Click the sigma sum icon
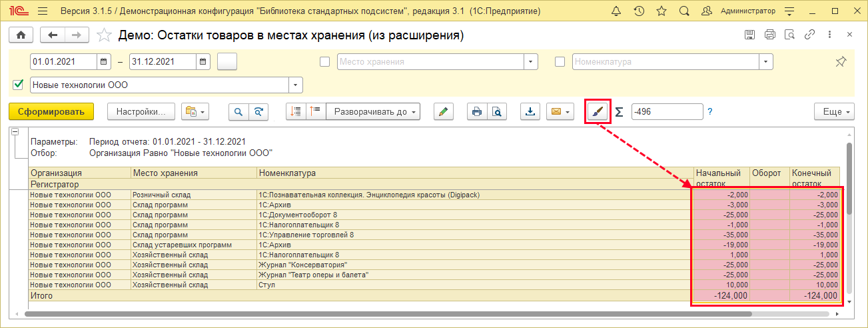 (x=619, y=111)
